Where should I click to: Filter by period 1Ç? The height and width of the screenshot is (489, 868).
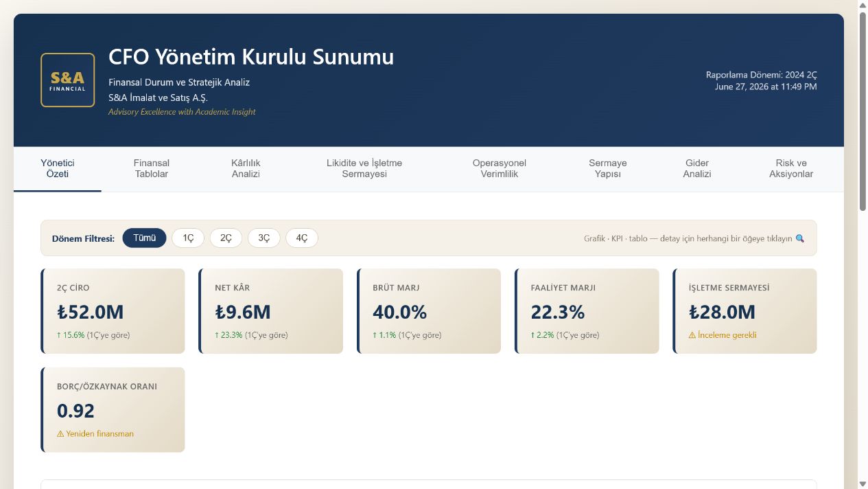pos(188,238)
